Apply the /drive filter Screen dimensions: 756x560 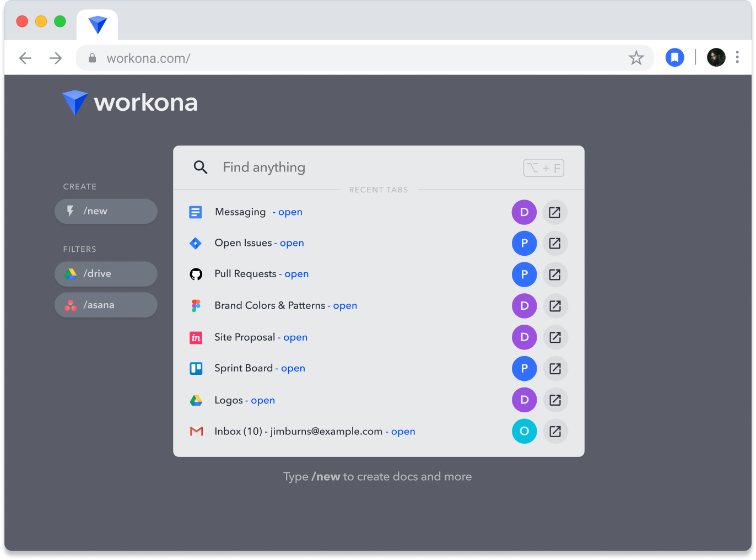(106, 274)
